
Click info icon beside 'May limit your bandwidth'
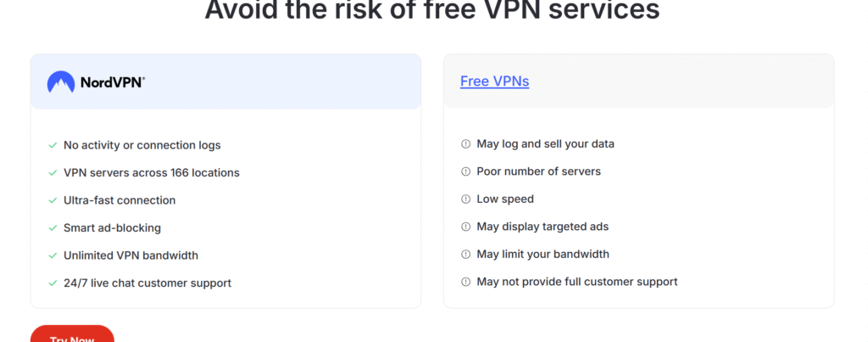coord(465,255)
